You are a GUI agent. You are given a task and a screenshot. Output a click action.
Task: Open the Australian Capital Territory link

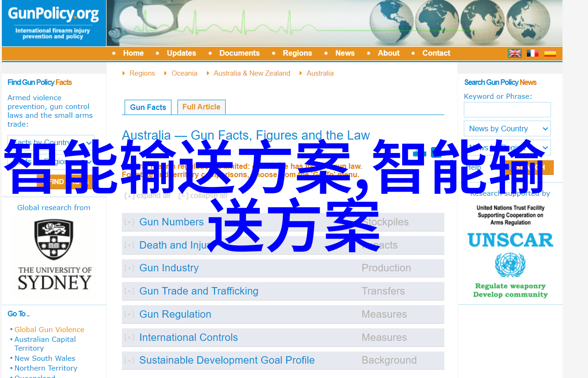tap(45, 344)
